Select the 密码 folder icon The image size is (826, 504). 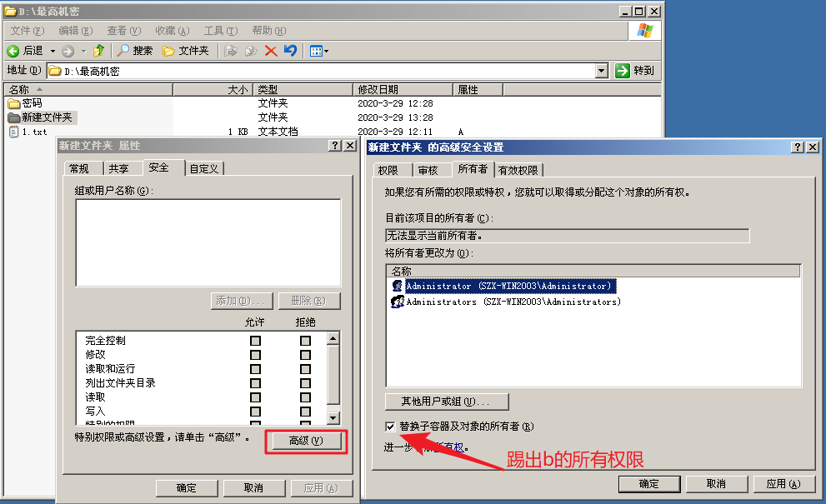pos(13,103)
